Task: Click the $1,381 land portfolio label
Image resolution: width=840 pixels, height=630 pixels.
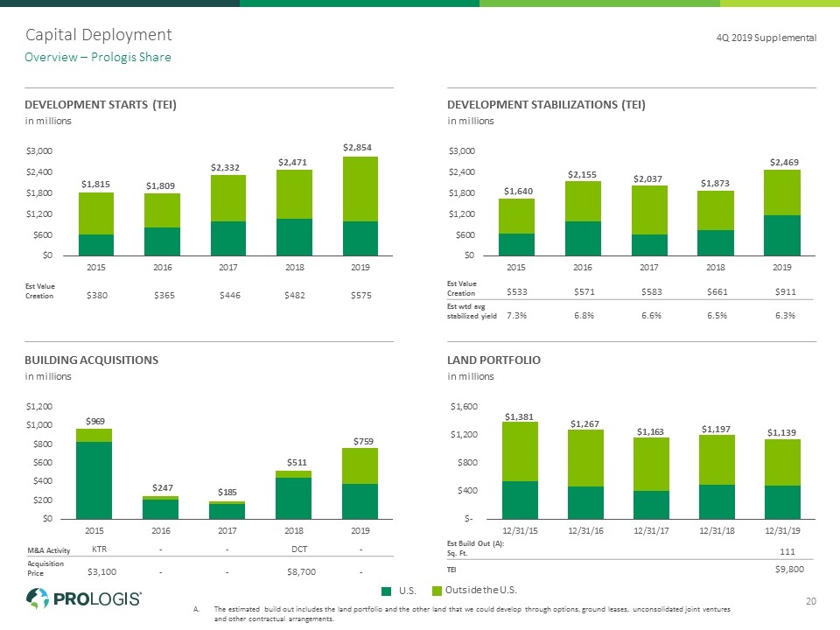Action: pyautogui.click(x=519, y=416)
